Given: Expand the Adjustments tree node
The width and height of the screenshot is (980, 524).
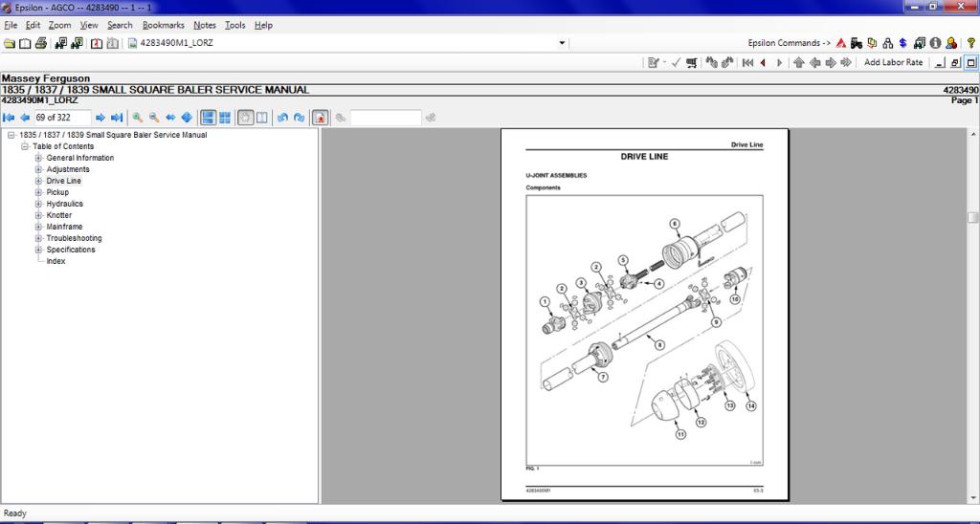Looking at the screenshot, I should pyautogui.click(x=38, y=169).
